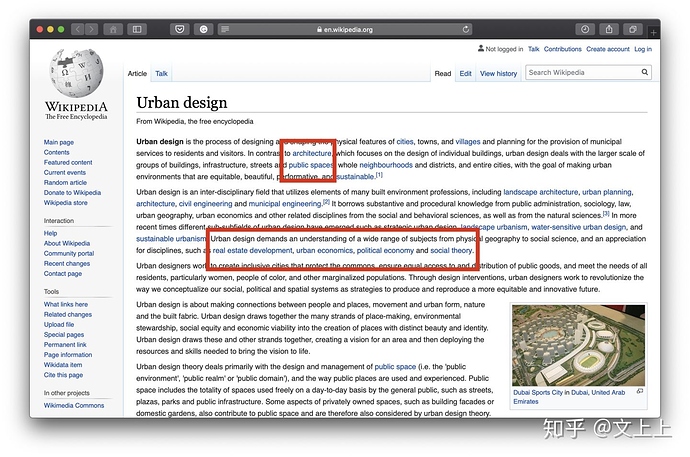Open Page information link
The height and width of the screenshot is (457, 690).
coord(68,355)
